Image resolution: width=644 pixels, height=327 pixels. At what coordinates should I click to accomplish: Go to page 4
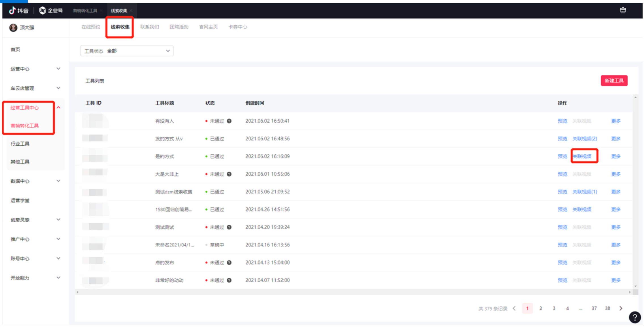(567, 308)
